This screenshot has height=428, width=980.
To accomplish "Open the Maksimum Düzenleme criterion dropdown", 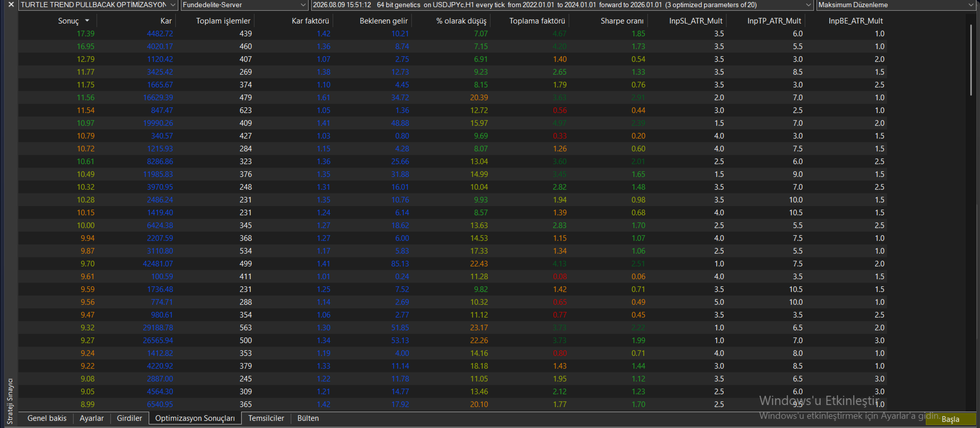I will coord(971,5).
